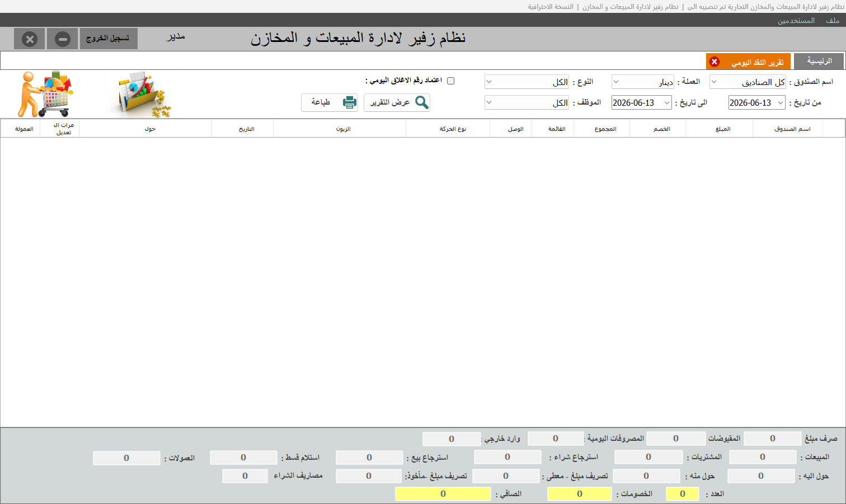Click the yellow الخصومات field
The image size is (846, 504).
click(580, 494)
